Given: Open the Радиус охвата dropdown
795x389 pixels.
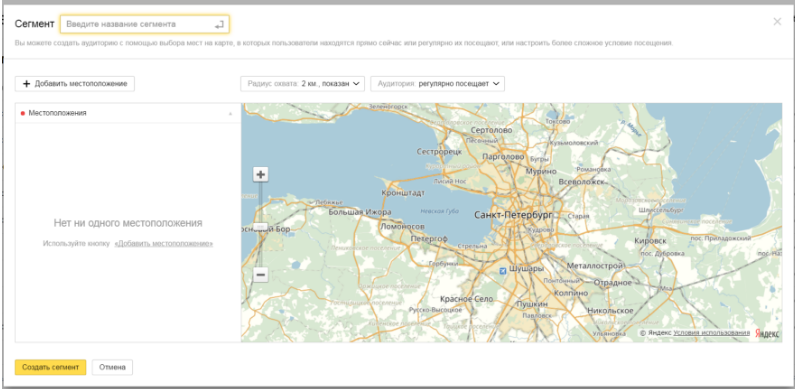Looking at the screenshot, I should pos(303,84).
